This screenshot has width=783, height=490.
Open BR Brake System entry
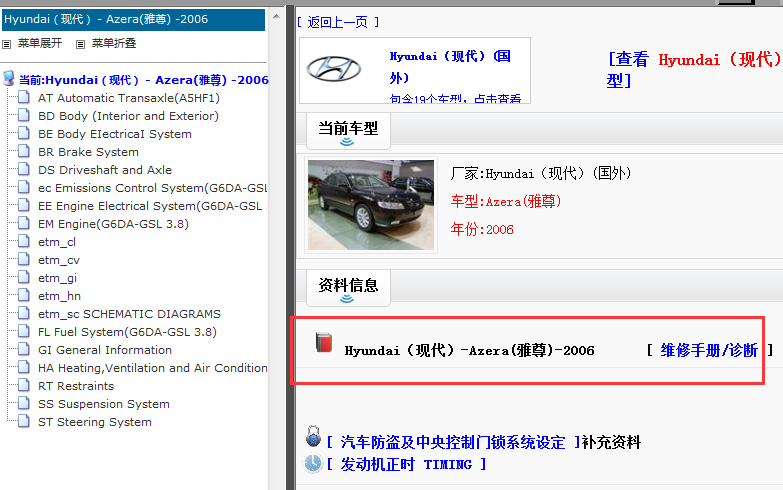click(x=88, y=152)
